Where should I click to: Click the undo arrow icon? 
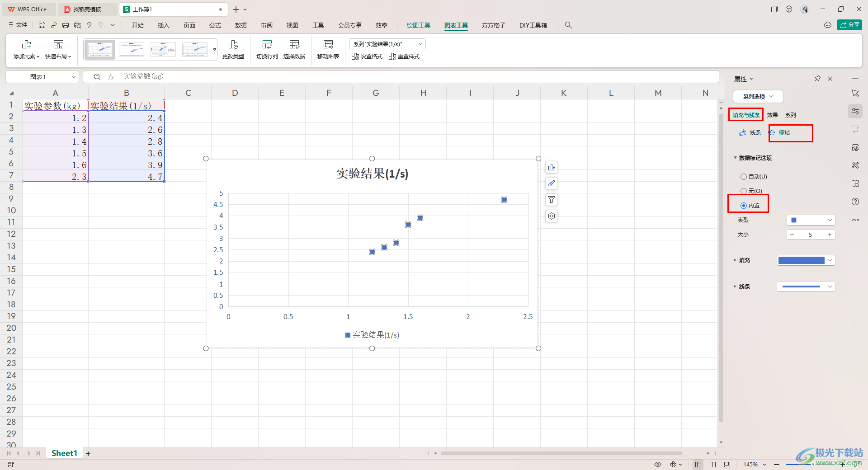point(89,25)
